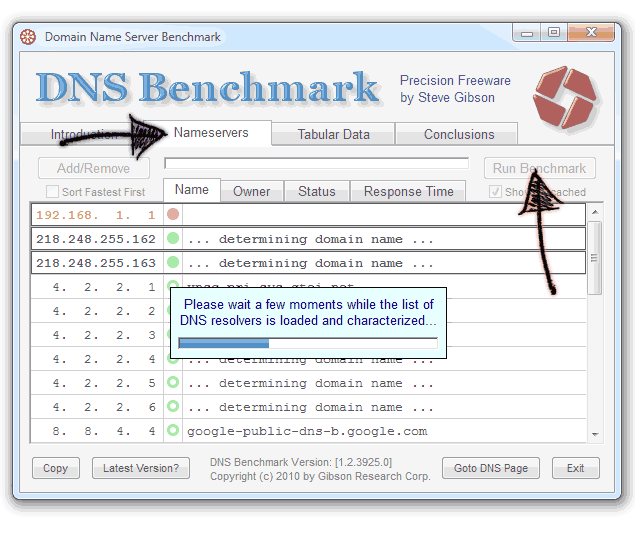
Task: Click the scroll down arrow of the list
Action: click(x=595, y=434)
